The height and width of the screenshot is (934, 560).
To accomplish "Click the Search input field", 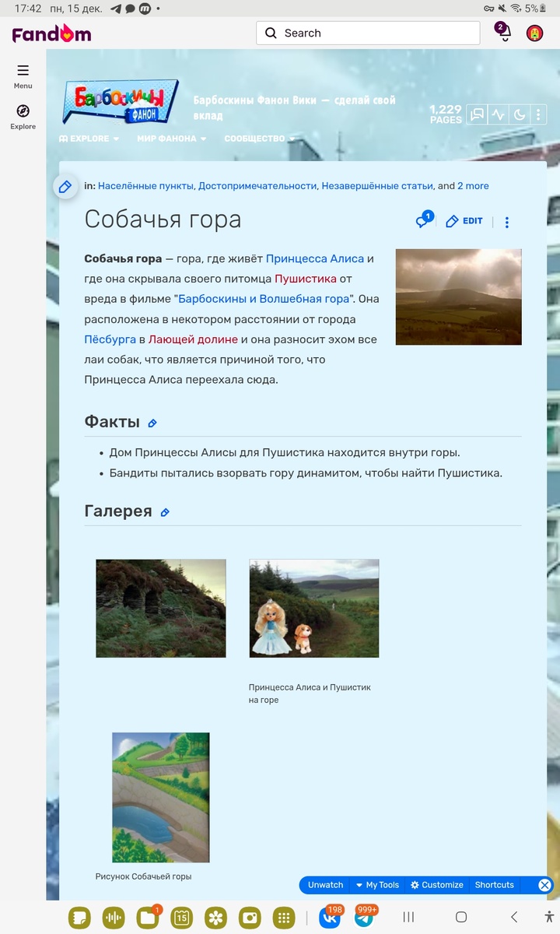I will 368,33.
